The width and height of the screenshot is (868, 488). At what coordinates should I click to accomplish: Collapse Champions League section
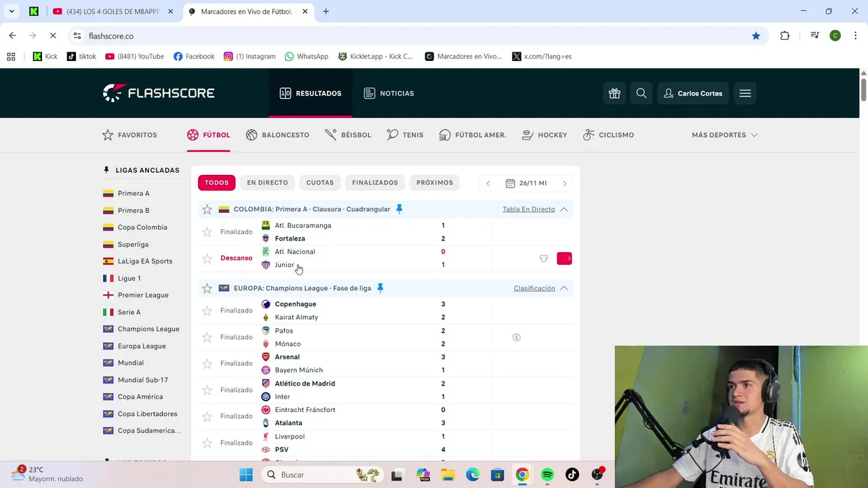[x=564, y=288]
